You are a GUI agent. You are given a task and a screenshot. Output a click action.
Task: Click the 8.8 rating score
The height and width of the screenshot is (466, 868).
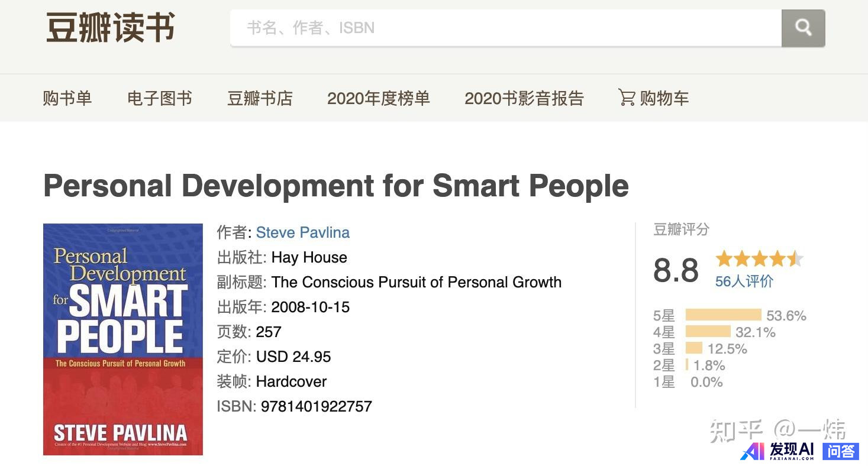click(676, 270)
